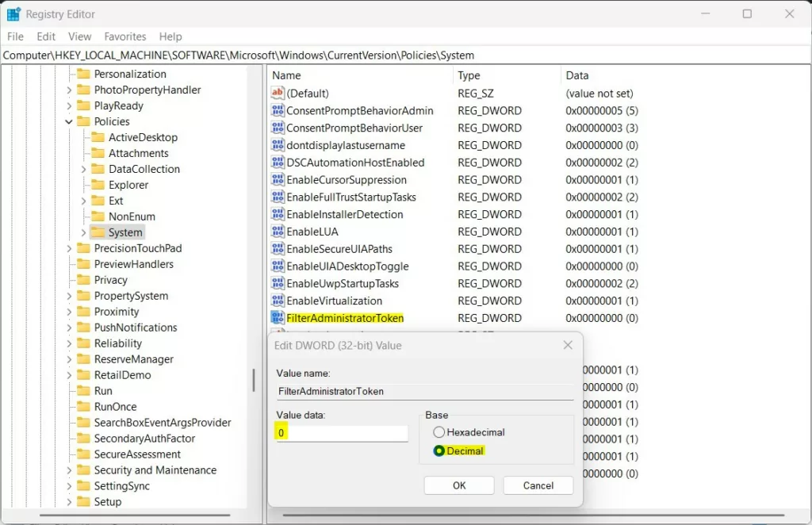Click the EnableCursorSuppression DWORD icon

pyautogui.click(x=278, y=180)
